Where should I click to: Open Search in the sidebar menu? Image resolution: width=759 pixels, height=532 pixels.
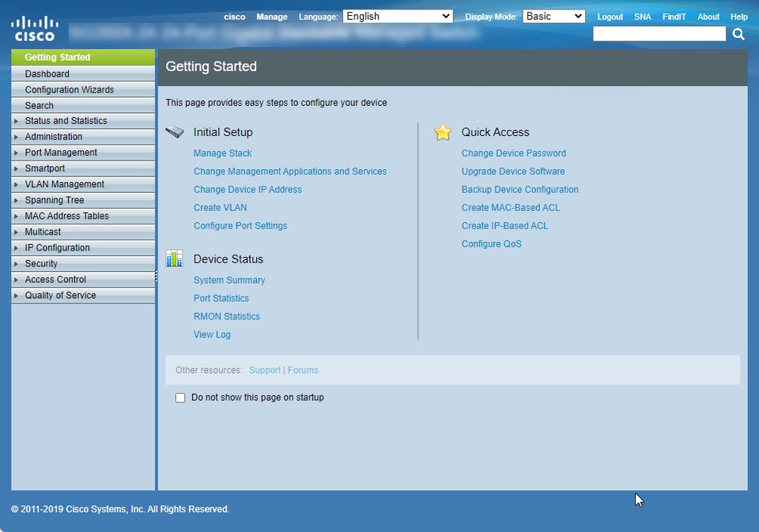[83, 105]
